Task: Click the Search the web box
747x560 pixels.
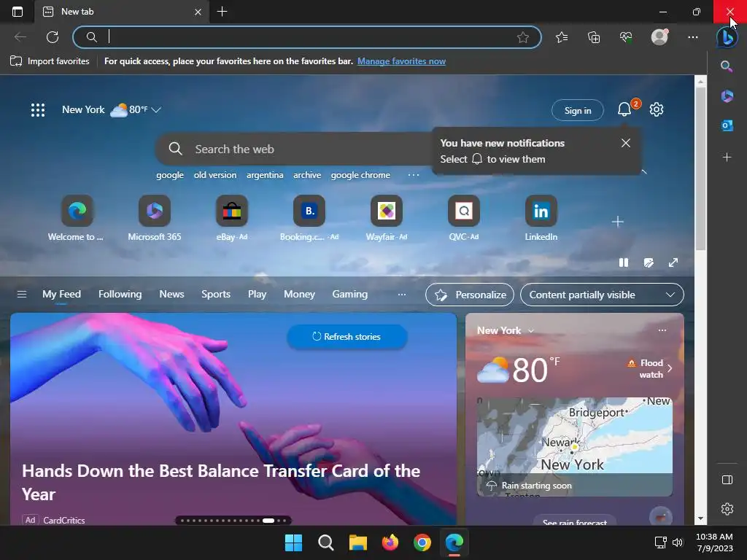Action: click(x=295, y=149)
